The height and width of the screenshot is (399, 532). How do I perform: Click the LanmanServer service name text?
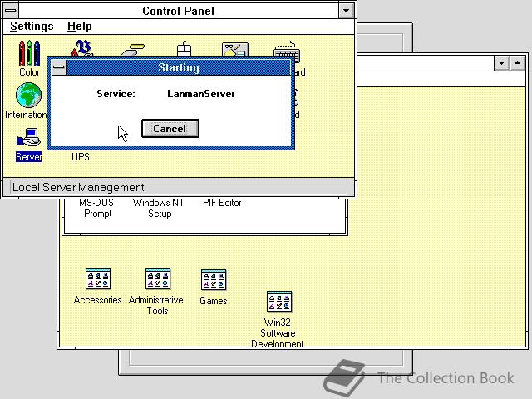[x=201, y=94]
